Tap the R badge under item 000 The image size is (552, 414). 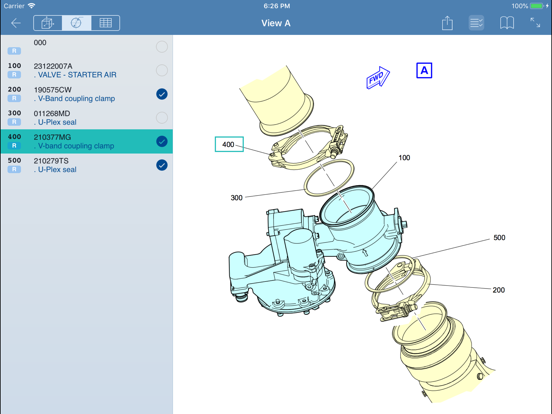click(x=14, y=51)
